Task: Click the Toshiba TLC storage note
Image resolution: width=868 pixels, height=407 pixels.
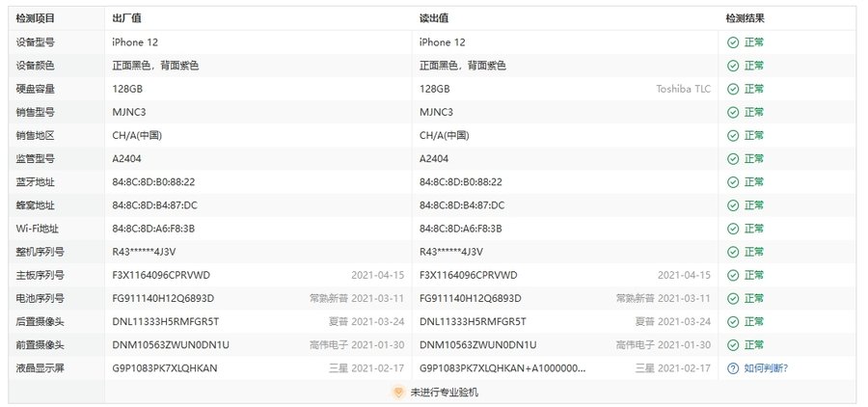Action: pos(683,89)
